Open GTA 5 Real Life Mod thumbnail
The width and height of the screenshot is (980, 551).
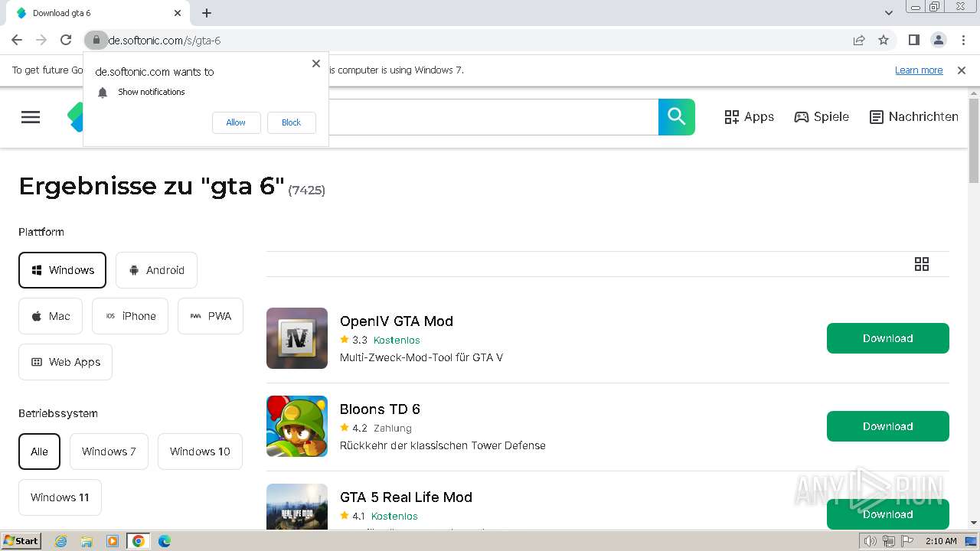[297, 506]
